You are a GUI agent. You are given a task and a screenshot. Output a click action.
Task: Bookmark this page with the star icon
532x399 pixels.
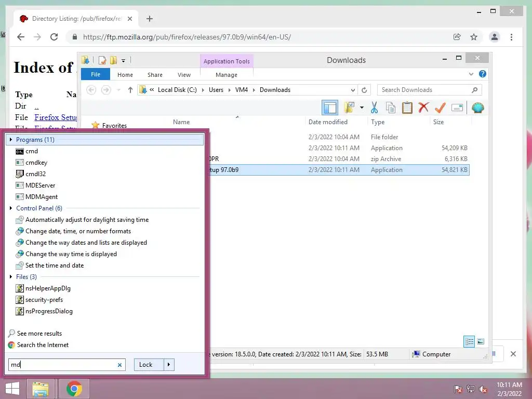(474, 37)
